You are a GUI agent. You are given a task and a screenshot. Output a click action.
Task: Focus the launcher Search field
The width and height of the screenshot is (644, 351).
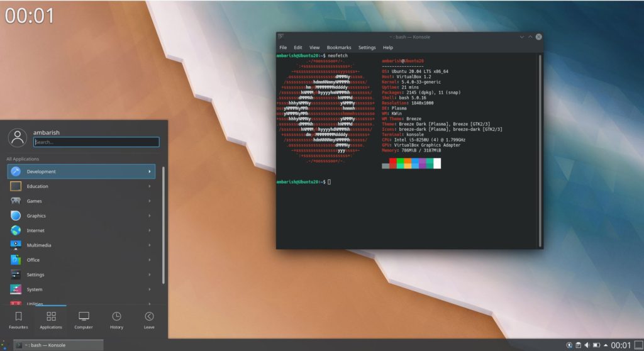point(96,142)
